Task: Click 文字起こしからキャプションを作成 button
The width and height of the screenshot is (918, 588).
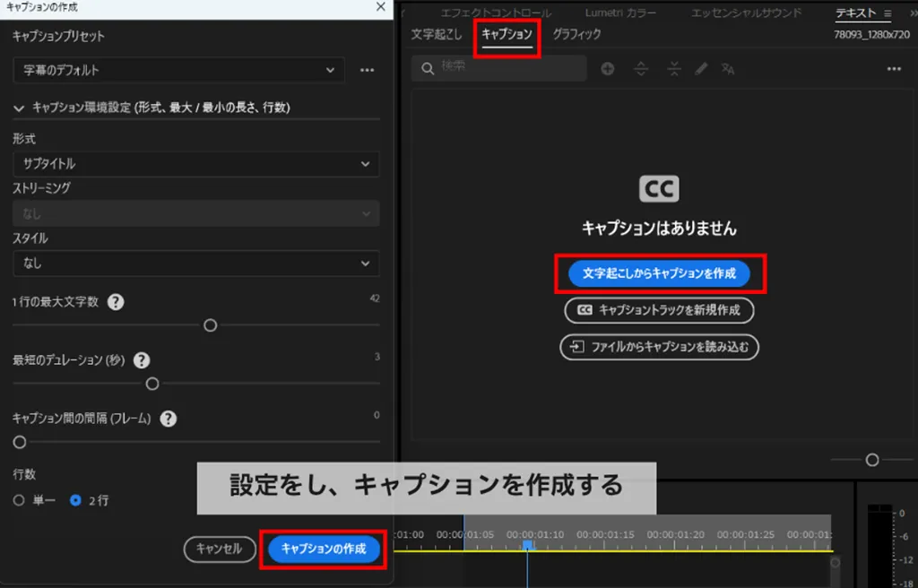Action: pos(659,273)
